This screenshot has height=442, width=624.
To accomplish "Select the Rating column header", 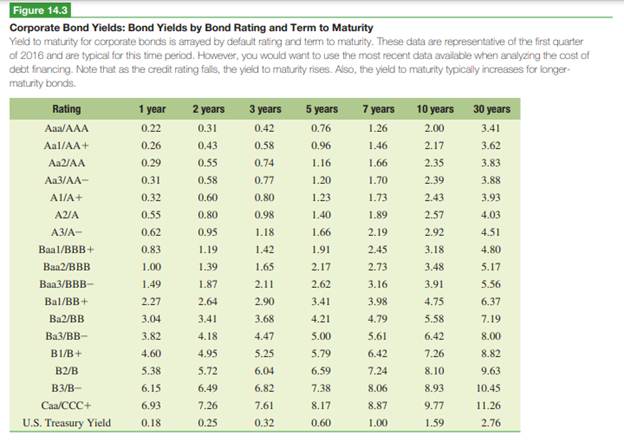I will [x=66, y=108].
